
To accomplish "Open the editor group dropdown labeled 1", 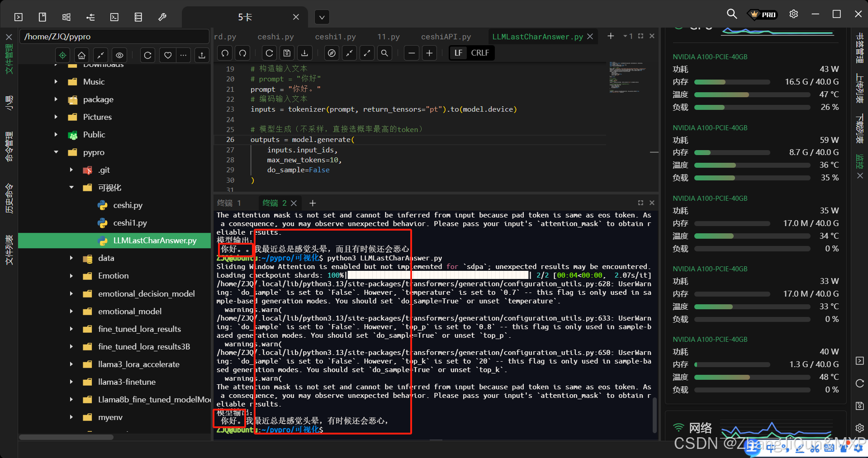I will (x=628, y=36).
